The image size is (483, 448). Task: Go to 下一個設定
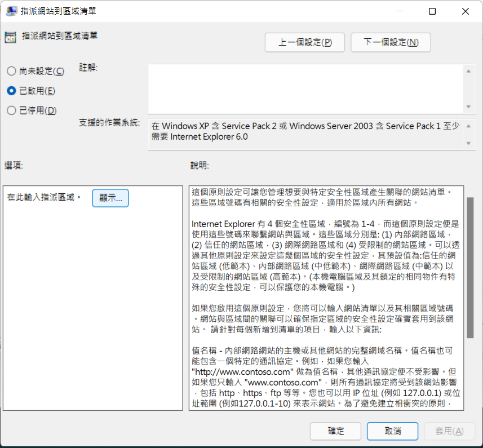click(391, 42)
